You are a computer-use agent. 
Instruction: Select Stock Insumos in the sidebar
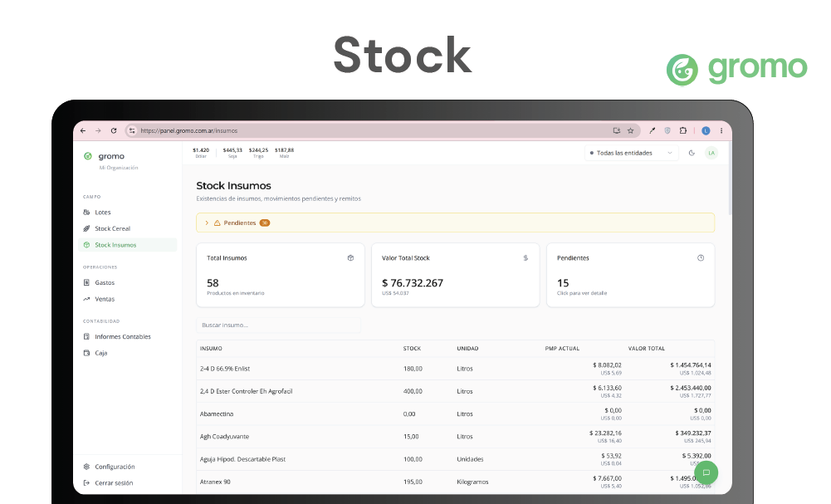pyautogui.click(x=128, y=245)
